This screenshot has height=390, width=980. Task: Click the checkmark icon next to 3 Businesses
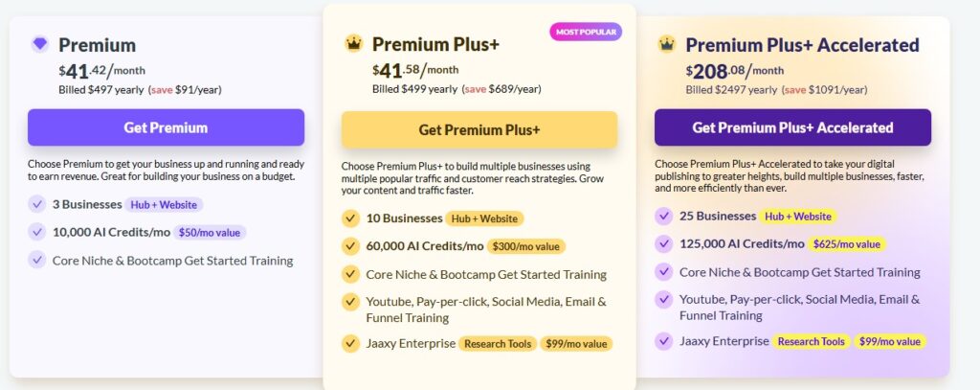pos(37,204)
